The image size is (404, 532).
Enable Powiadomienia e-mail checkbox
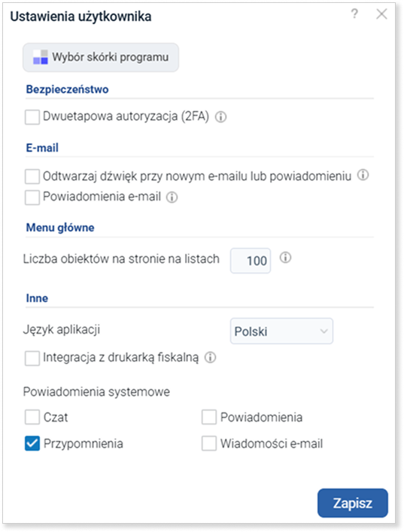coord(32,198)
